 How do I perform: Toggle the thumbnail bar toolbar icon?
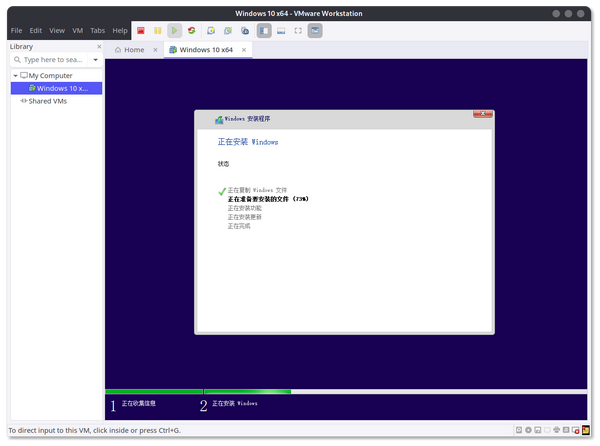click(x=281, y=31)
